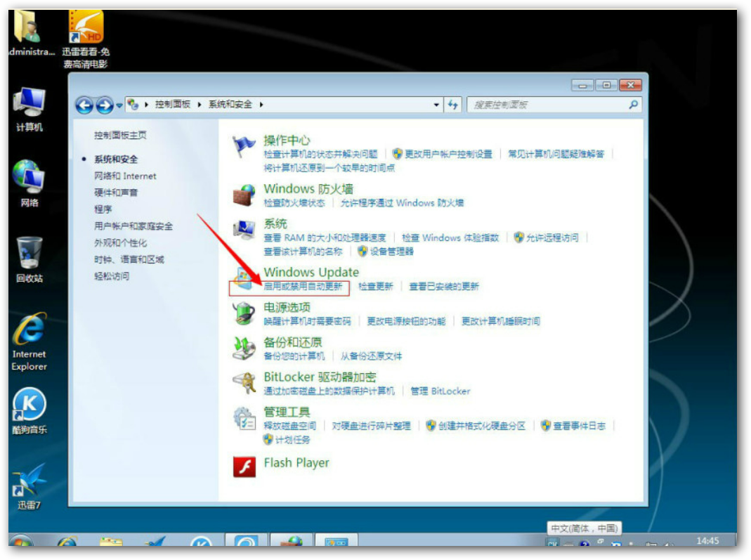Open 硬件和声音 category
The width and height of the screenshot is (751, 560).
pos(116,193)
